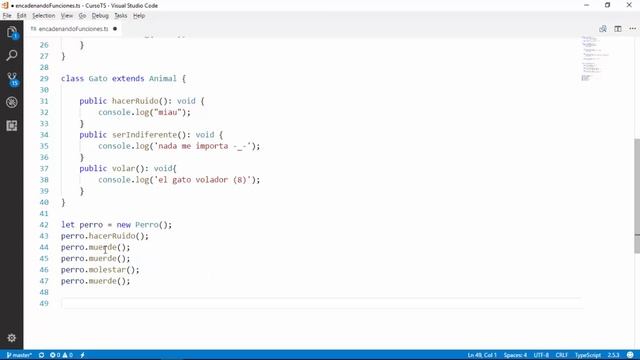The height and width of the screenshot is (360, 640).
Task: Open the Extensions view
Action: [x=12, y=125]
